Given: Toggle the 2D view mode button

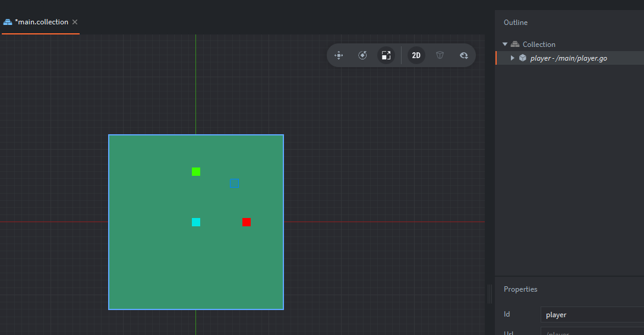Looking at the screenshot, I should 416,55.
